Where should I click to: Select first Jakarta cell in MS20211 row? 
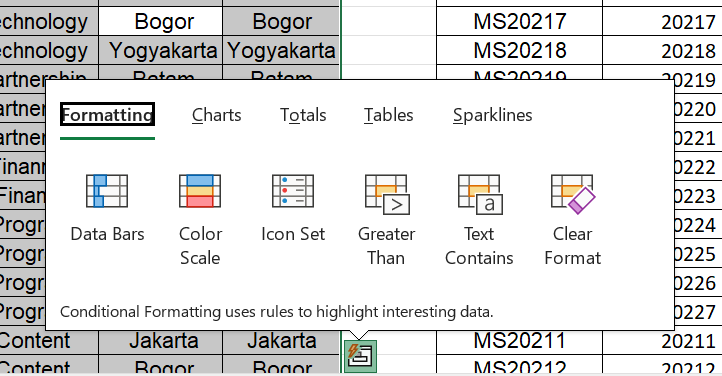tap(161, 341)
